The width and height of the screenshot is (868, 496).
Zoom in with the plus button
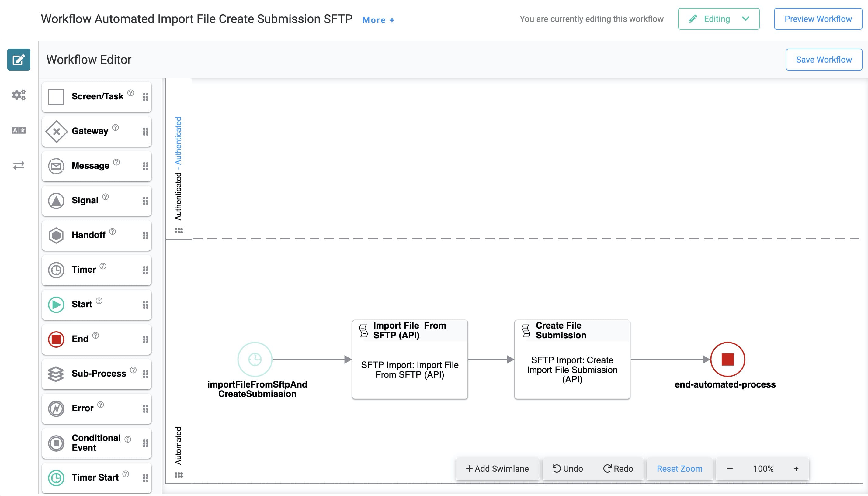coord(796,469)
